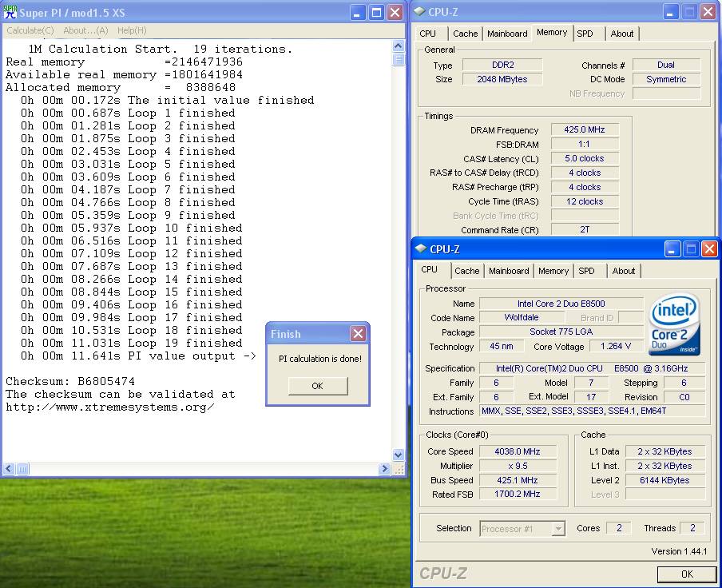The height and width of the screenshot is (588, 722).
Task: Click the front CPU-Z window title icon
Action: tap(422, 248)
